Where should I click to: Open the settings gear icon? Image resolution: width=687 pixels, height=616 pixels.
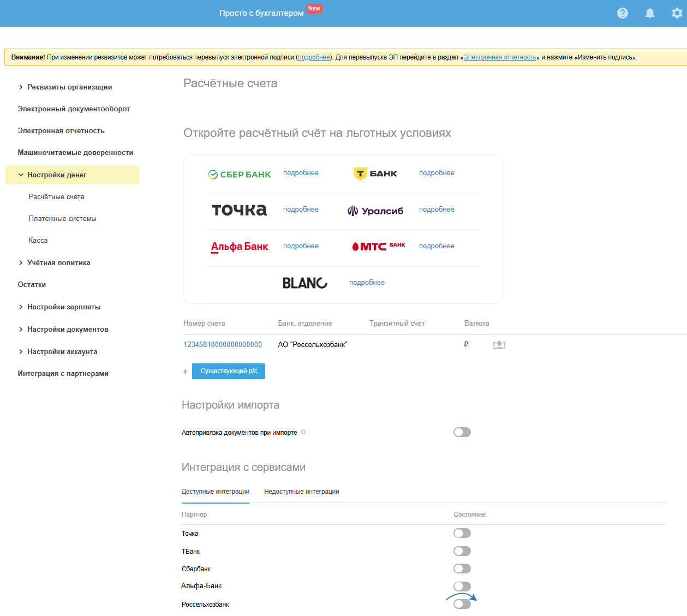click(677, 13)
